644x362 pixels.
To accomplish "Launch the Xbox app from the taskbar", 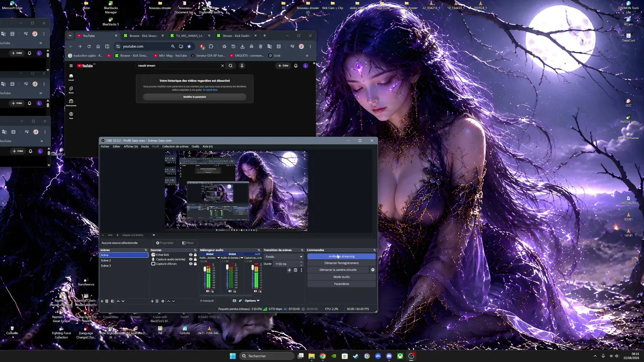I will (x=400, y=356).
